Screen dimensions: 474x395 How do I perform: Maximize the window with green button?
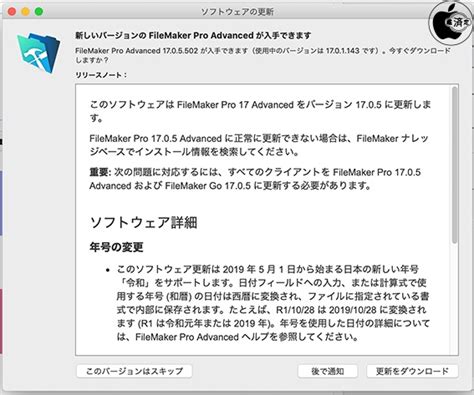tap(39, 12)
